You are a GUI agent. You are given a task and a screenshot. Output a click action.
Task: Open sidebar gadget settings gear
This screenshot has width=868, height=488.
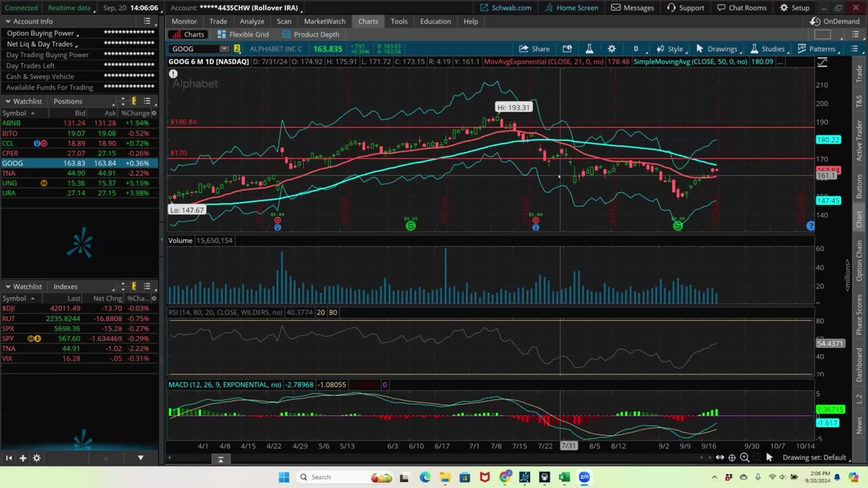coord(37,457)
